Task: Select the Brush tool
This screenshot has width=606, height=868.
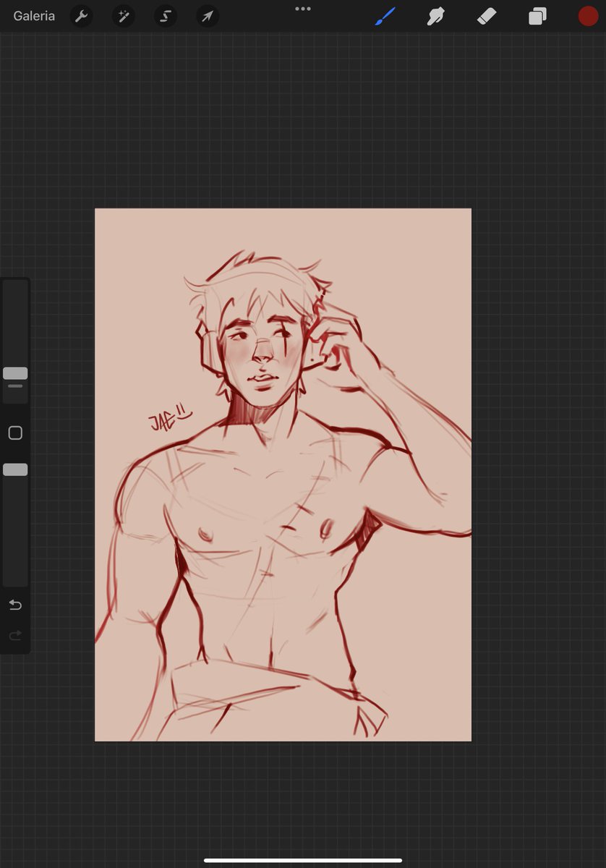Action: pos(385,16)
